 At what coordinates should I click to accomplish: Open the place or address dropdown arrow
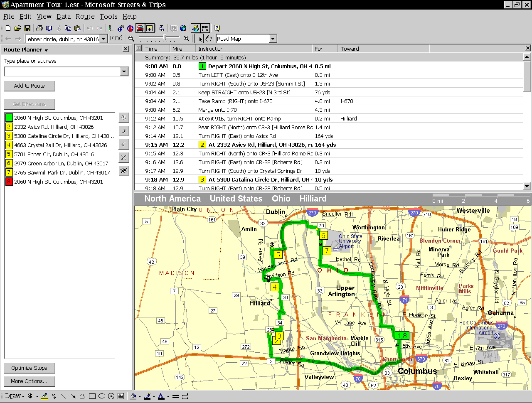pos(124,72)
